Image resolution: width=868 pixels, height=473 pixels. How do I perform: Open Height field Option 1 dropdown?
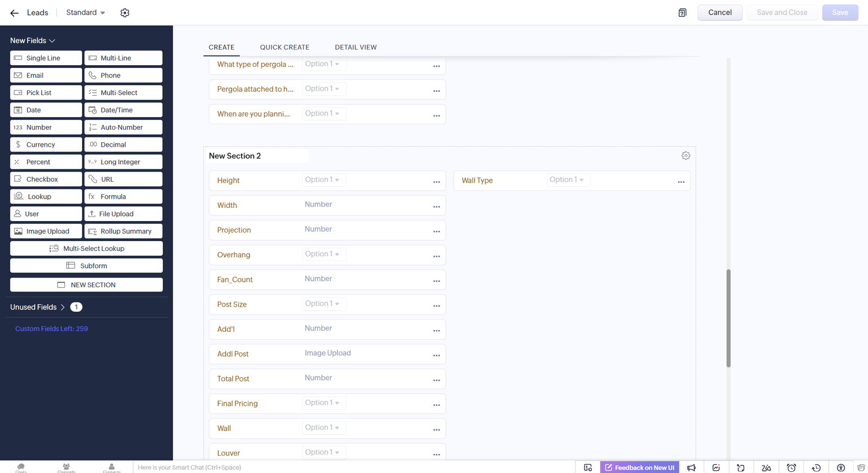click(324, 180)
